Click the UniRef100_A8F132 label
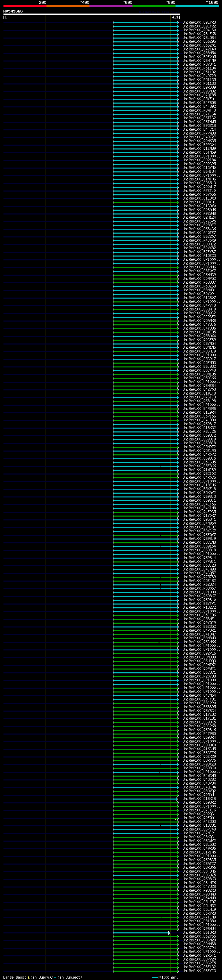 coord(199,967)
